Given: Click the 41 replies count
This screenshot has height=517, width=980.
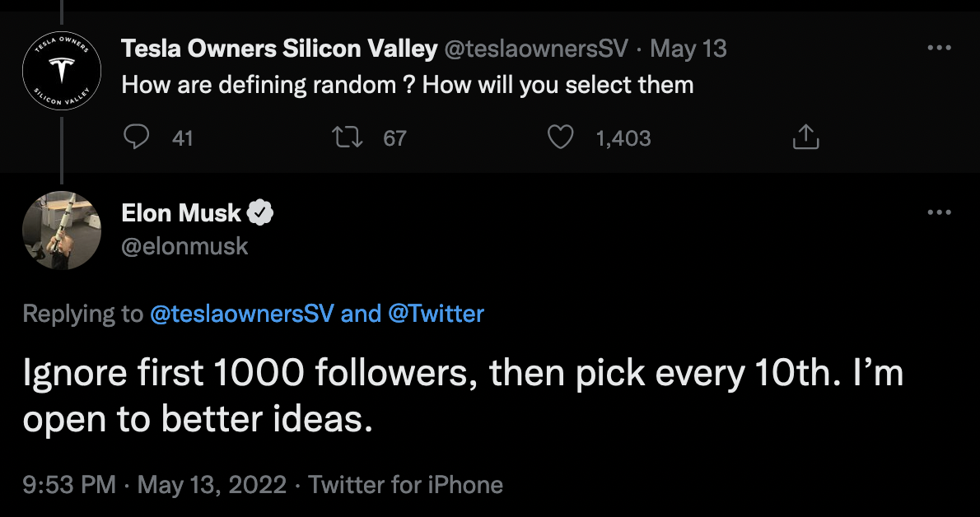Looking at the screenshot, I should pyautogui.click(x=183, y=139).
